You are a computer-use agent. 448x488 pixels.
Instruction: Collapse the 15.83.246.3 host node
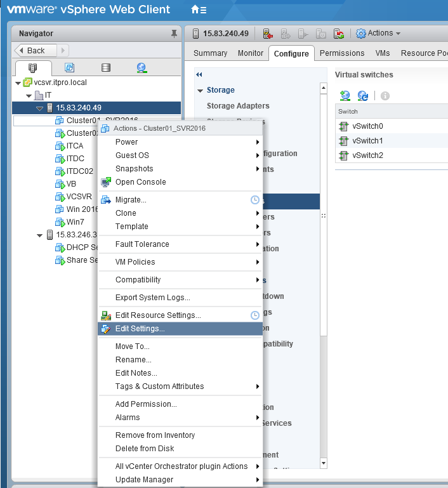39,235
